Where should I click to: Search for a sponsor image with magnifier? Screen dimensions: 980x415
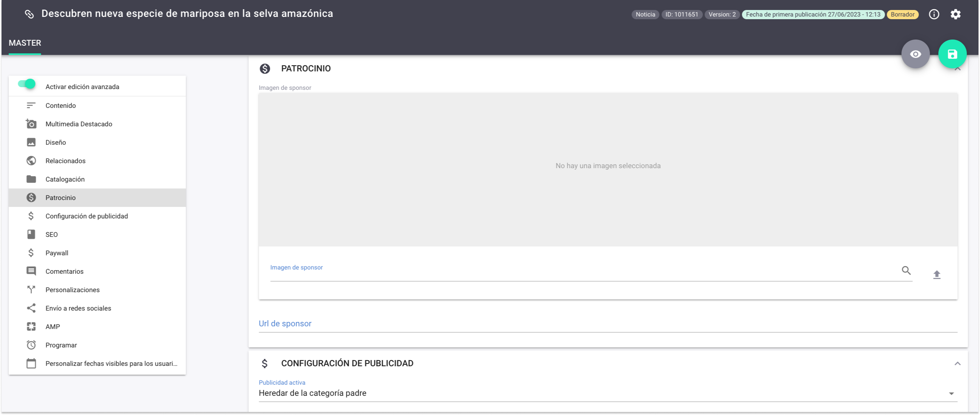pos(906,270)
